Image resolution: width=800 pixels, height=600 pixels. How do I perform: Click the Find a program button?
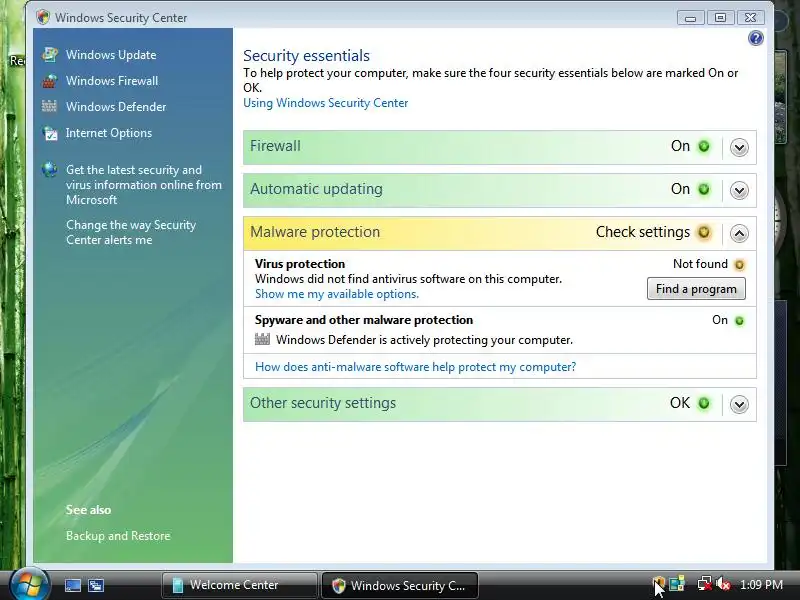point(696,289)
